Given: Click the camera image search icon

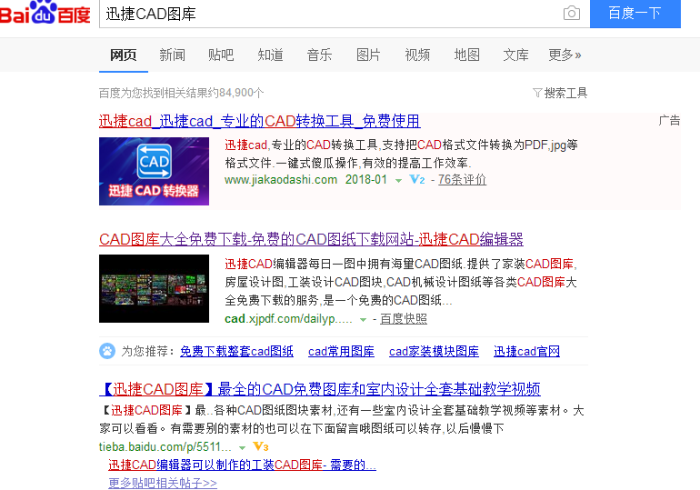Looking at the screenshot, I should (x=571, y=13).
